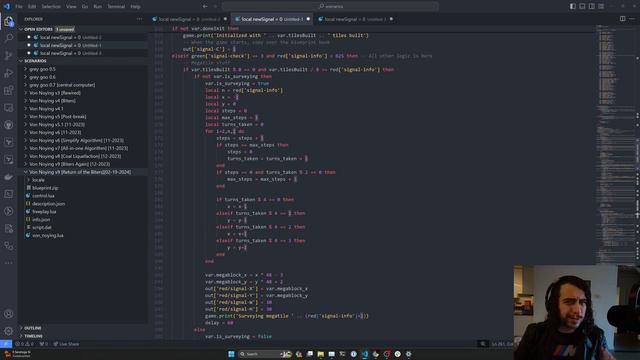The height and width of the screenshot is (360, 640).
Task: Open the Remote Explorer activity bar icon
Action: point(9,108)
